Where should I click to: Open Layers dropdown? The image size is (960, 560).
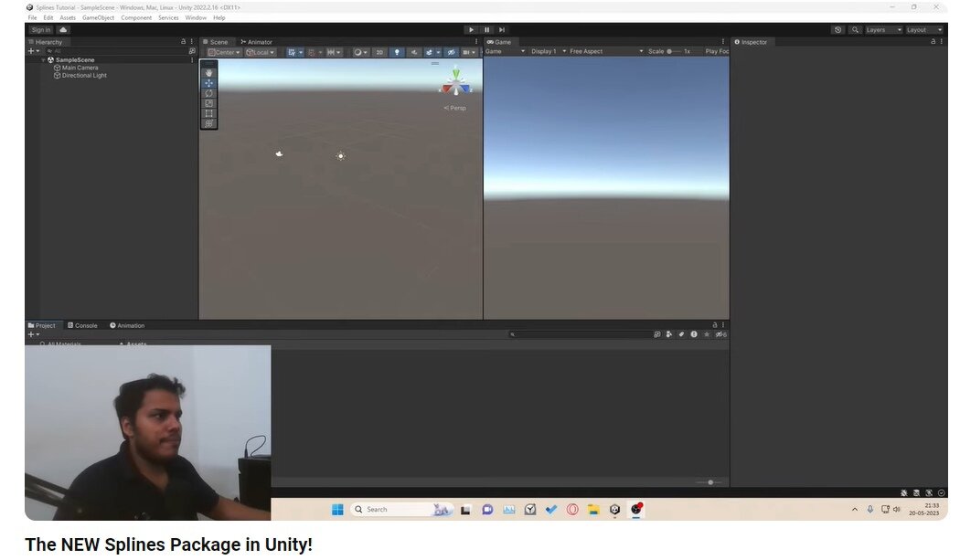tap(883, 29)
